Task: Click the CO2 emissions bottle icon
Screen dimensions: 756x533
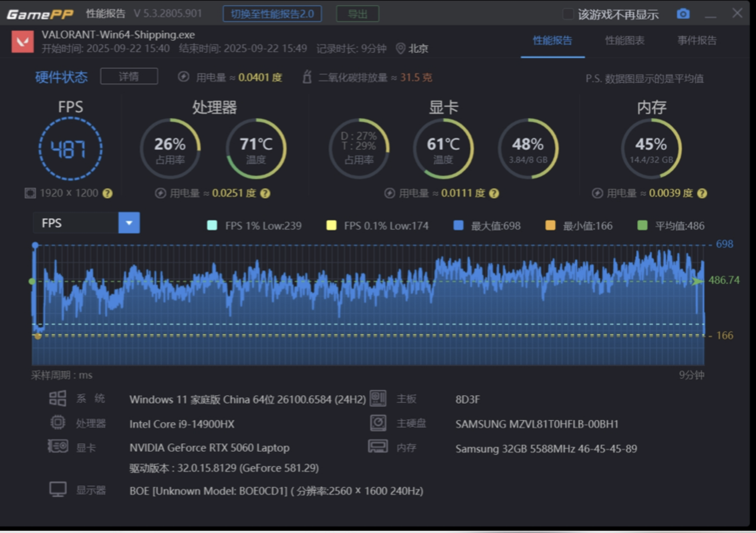Action: (307, 77)
